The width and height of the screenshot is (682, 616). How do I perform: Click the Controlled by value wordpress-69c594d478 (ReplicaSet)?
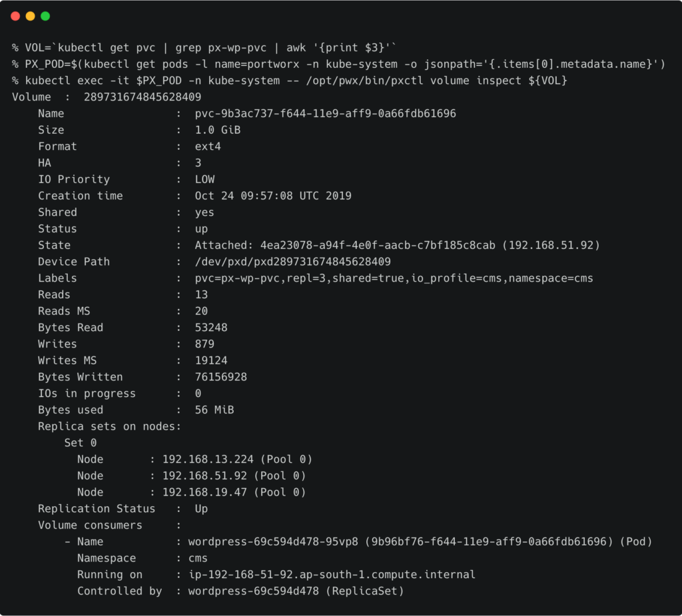tap(296, 591)
